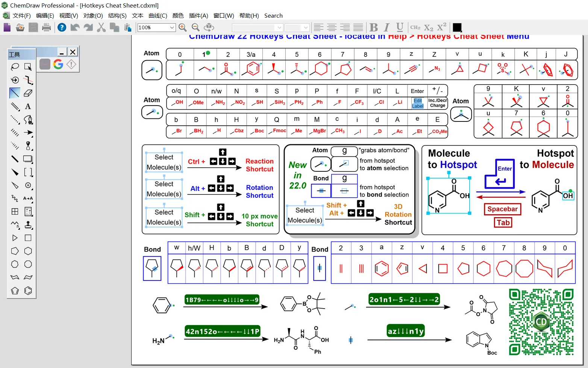Select the Bold Bond tool
The image size is (588, 368).
[x=15, y=159]
